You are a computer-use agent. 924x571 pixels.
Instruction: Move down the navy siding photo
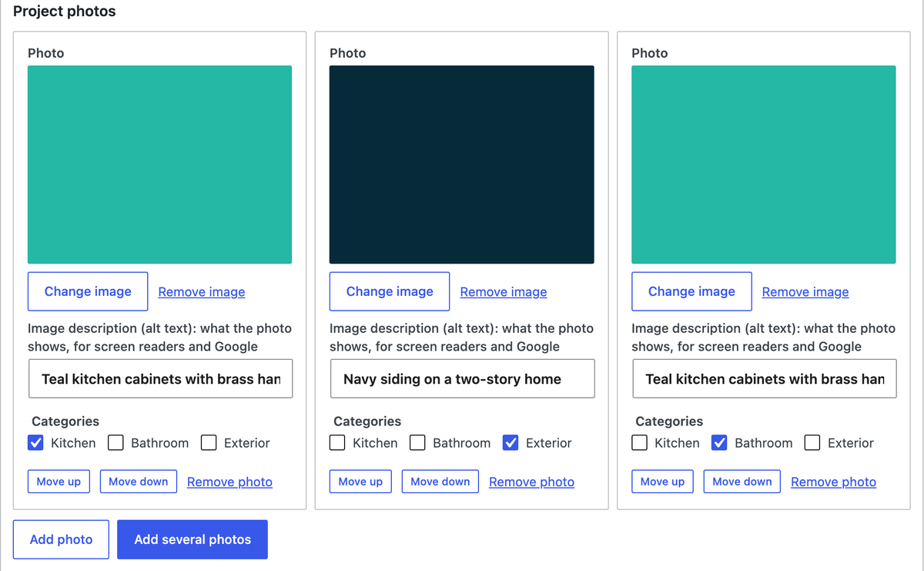440,482
